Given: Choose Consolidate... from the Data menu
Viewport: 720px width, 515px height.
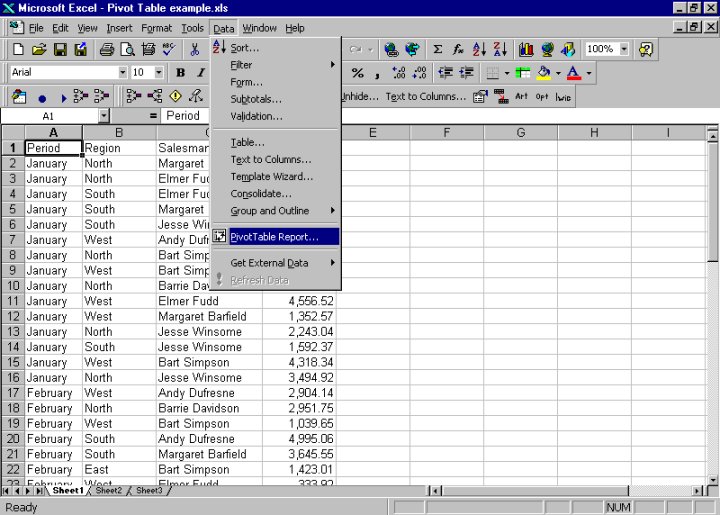Looking at the screenshot, I should (276, 194).
